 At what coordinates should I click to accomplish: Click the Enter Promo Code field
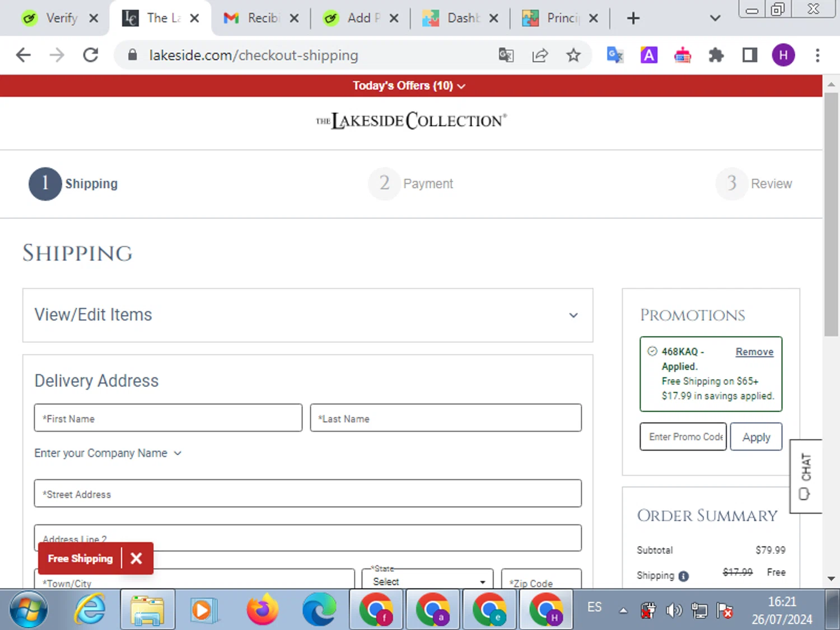coord(683,437)
